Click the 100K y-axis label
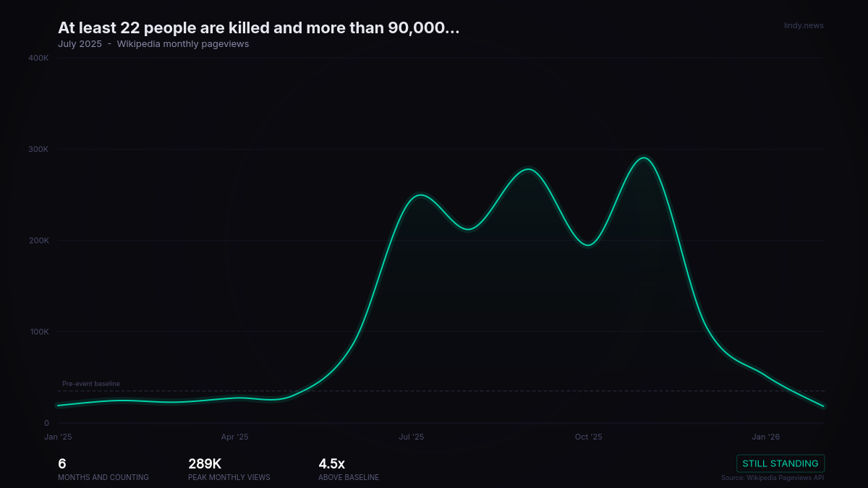Screen dimensions: 868x488 tap(38, 332)
